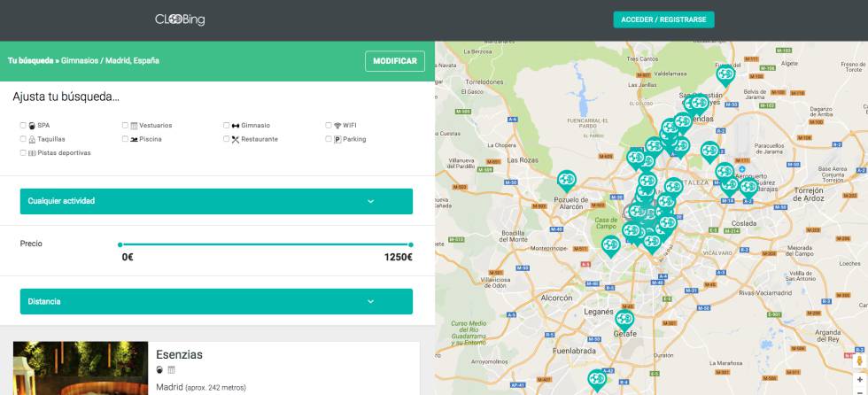Click the Cualquier actividad chevron arrow

(370, 201)
